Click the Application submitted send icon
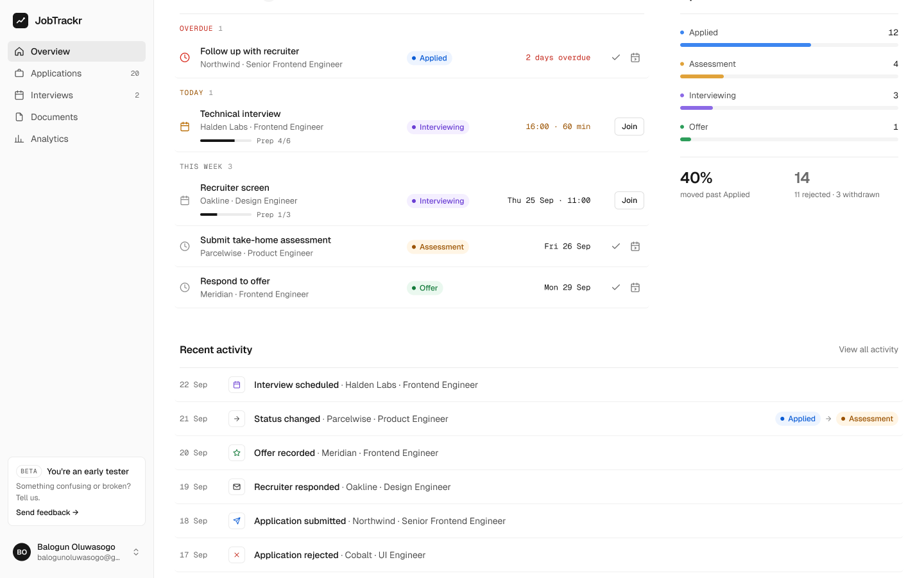Image resolution: width=924 pixels, height=578 pixels. click(x=237, y=521)
